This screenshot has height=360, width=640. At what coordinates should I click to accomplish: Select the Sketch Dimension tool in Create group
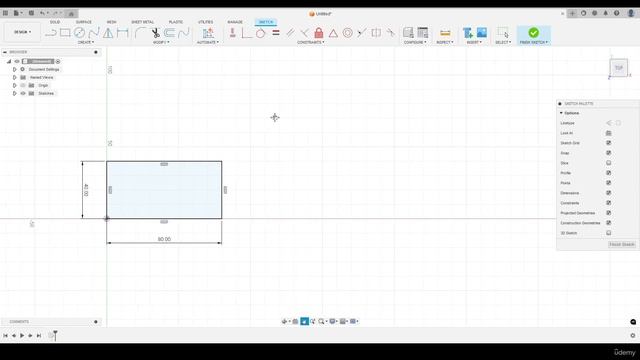(122, 33)
